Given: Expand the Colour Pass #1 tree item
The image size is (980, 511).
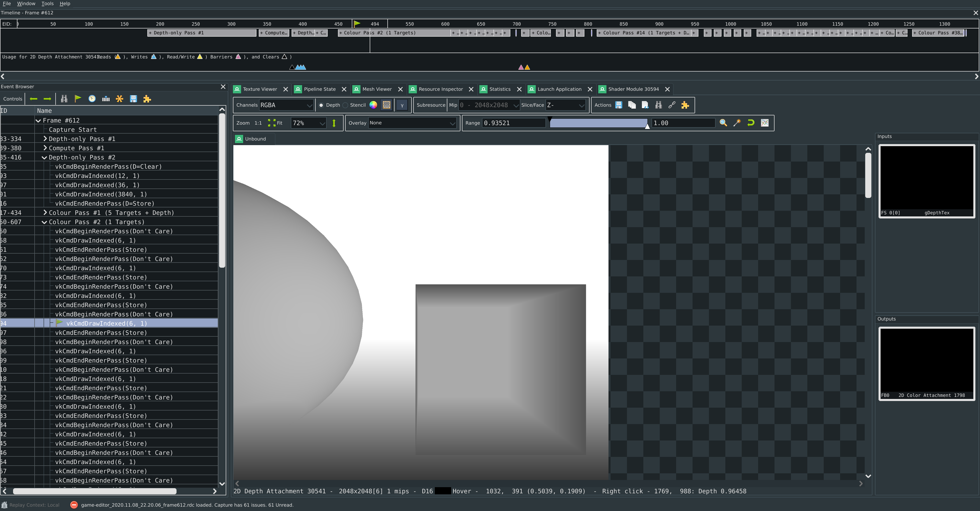Looking at the screenshot, I should coord(45,213).
